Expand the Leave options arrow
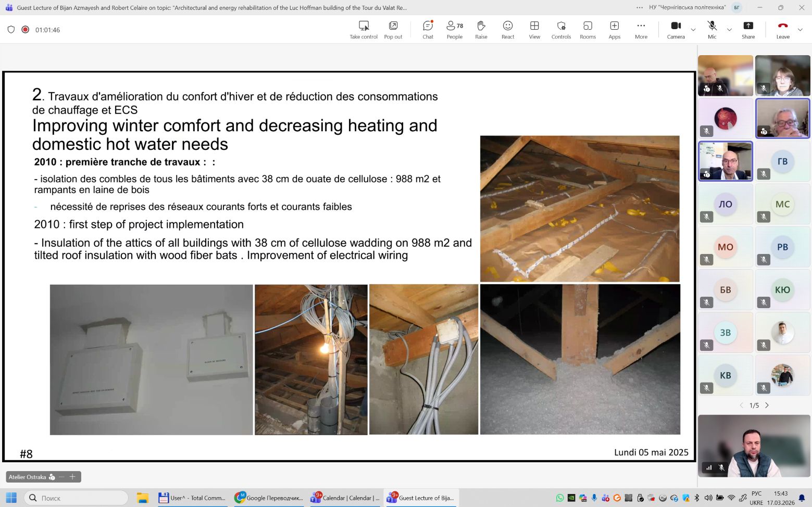Screen dimensions: 812x507 pos(801,30)
